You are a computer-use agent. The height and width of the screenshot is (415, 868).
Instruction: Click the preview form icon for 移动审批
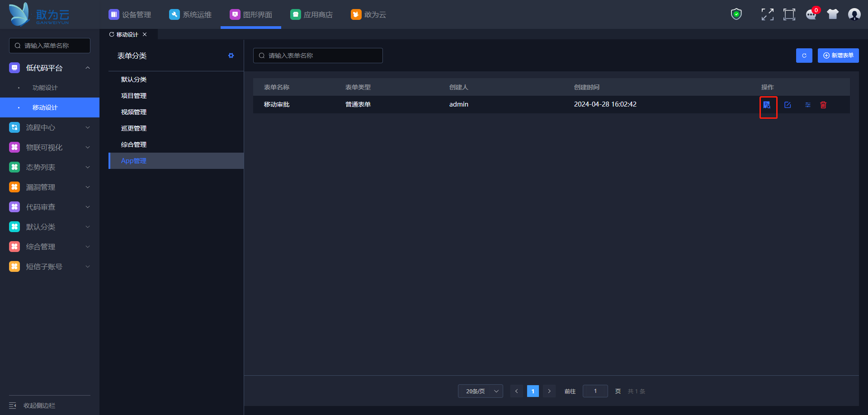(x=767, y=105)
